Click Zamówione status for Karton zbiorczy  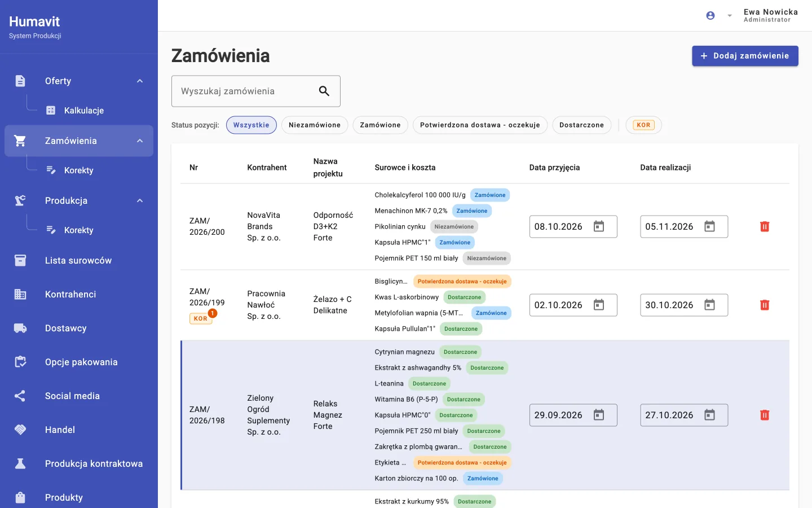pyautogui.click(x=483, y=478)
